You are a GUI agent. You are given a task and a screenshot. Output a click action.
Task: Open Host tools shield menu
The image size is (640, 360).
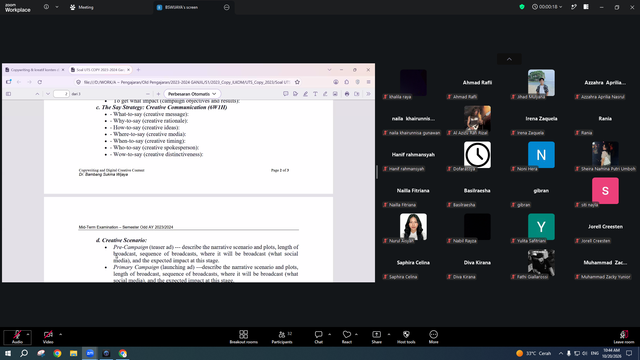406,337
